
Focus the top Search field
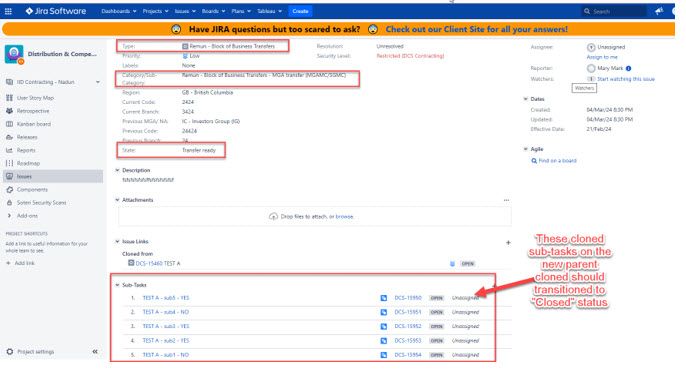tap(613, 11)
